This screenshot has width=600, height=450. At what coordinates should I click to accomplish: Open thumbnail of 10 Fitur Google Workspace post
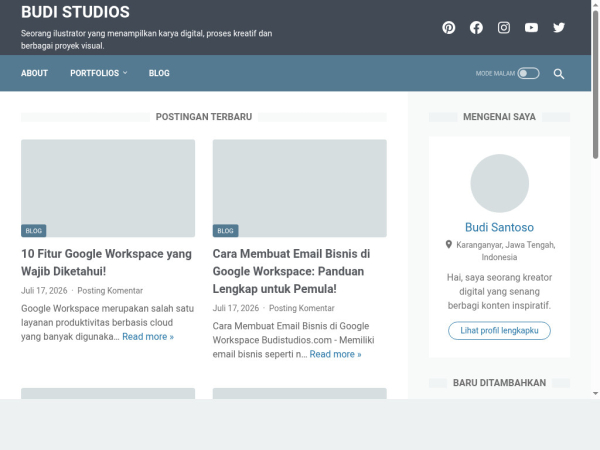pyautogui.click(x=108, y=188)
